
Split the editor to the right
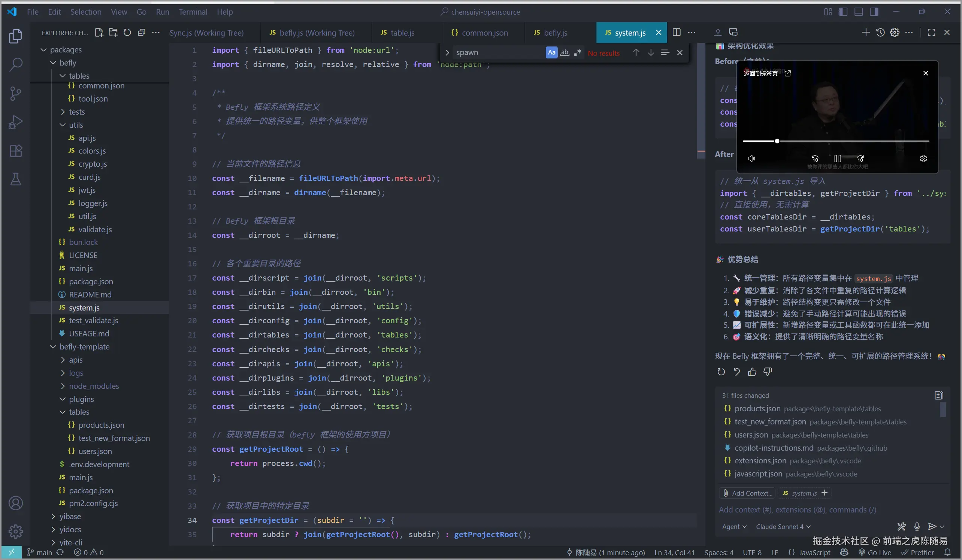pos(676,33)
